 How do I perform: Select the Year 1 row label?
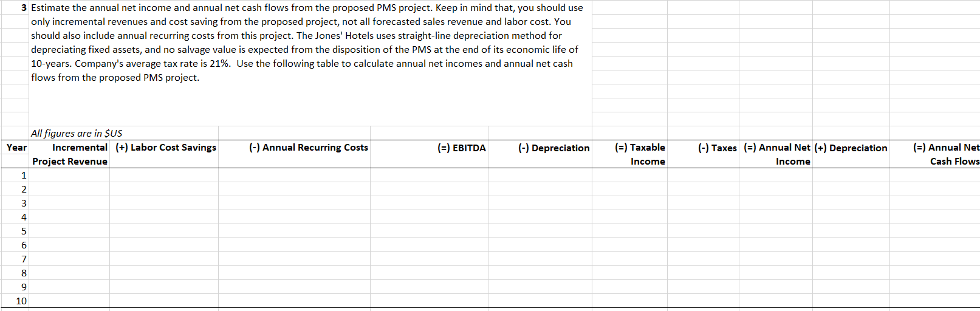point(15,176)
